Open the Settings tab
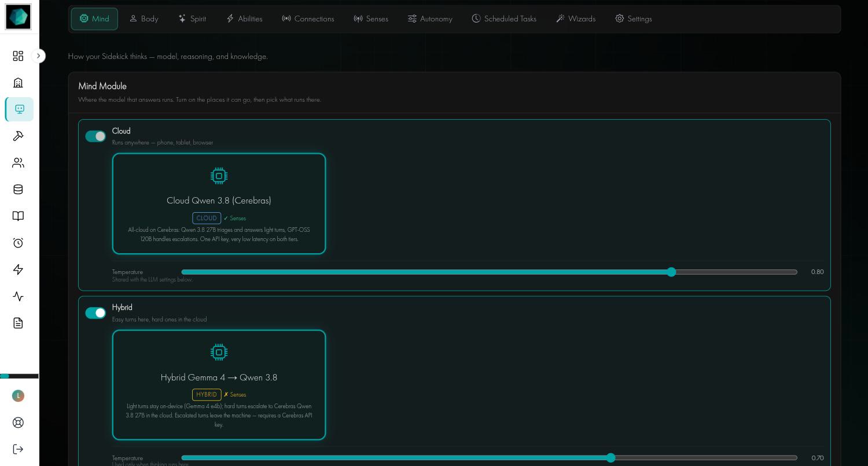Screen dimensions: 868x466 pyautogui.click(x=634, y=19)
